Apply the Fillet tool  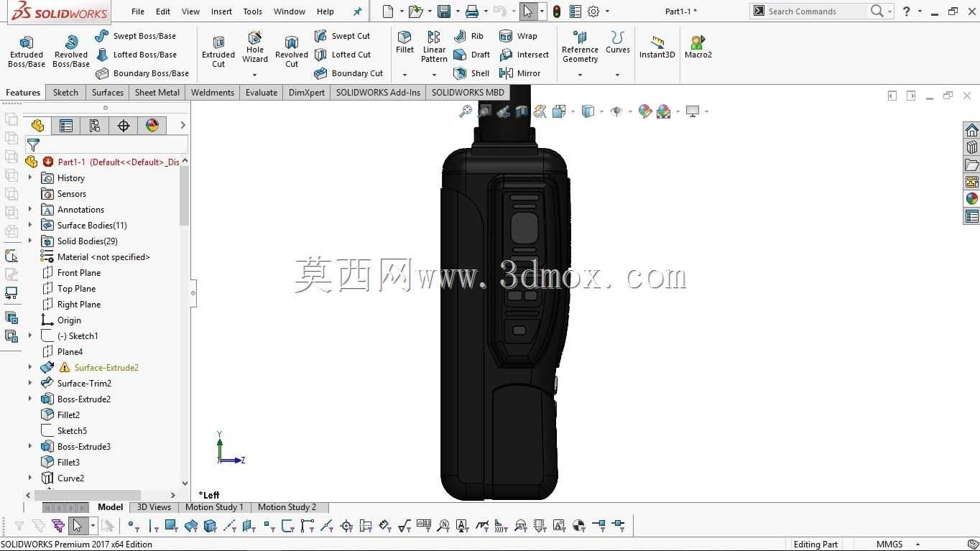coord(405,42)
